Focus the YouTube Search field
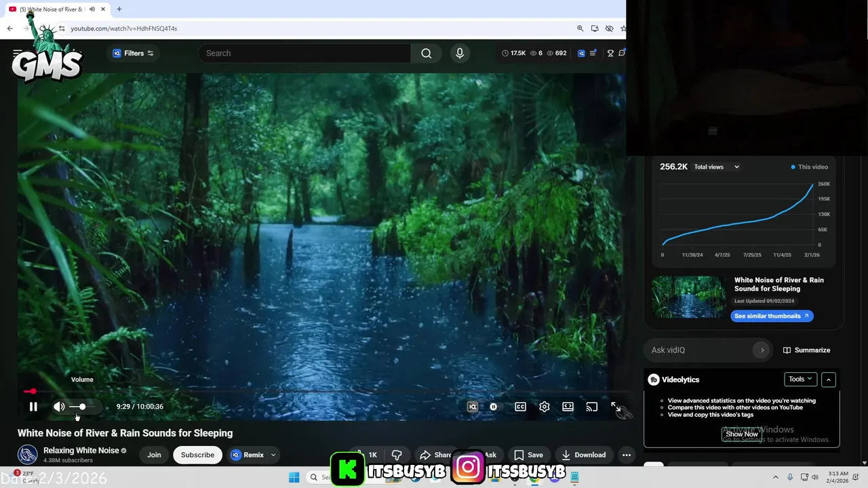Viewport: 868px width, 488px height. coord(304,53)
